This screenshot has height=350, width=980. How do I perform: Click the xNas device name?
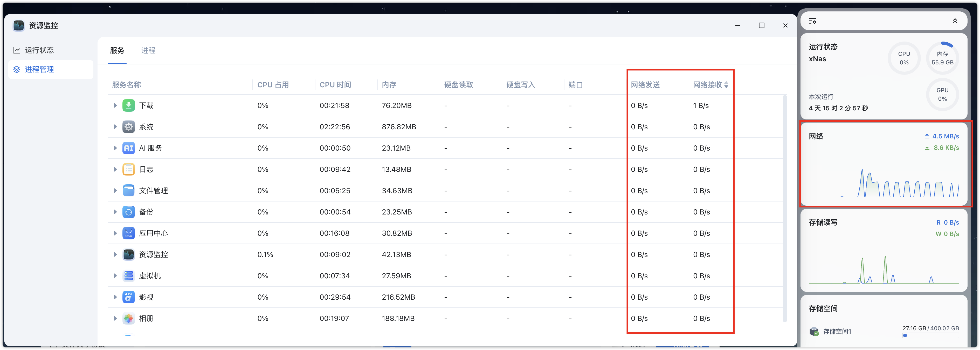817,59
